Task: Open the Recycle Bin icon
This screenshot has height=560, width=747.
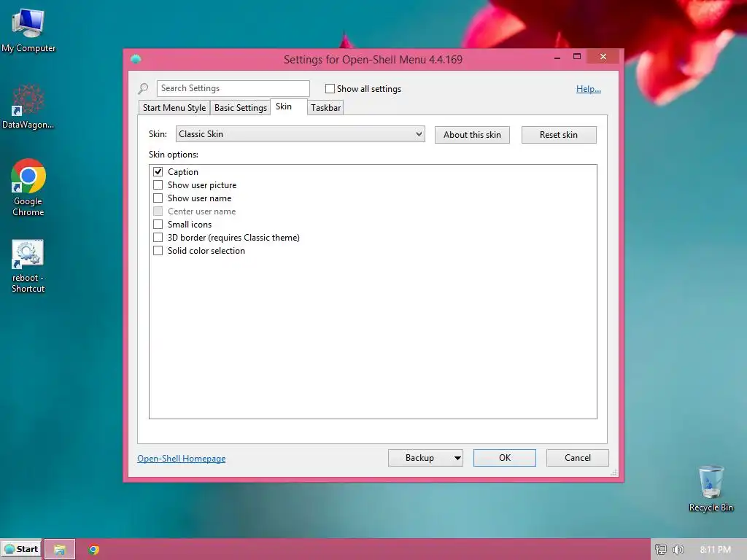Action: [x=711, y=489]
